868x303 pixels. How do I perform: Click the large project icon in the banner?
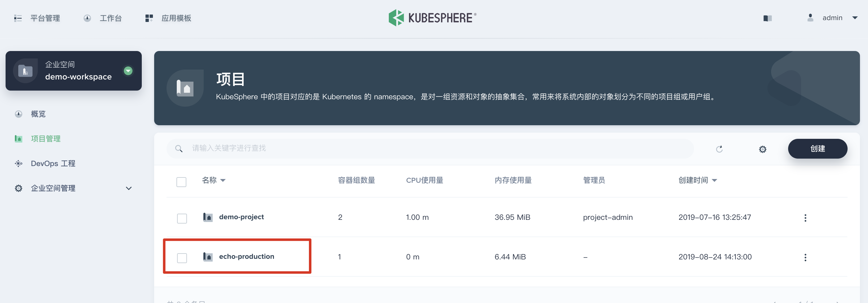click(185, 88)
